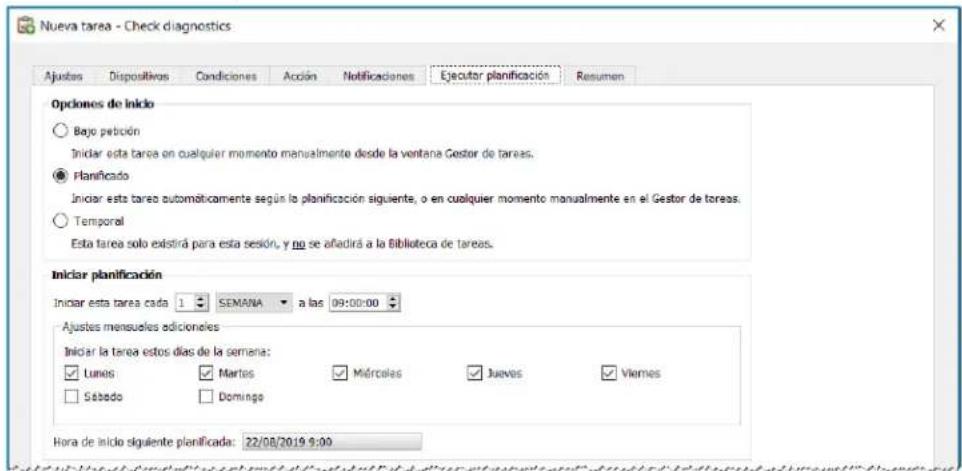Choose the Planificado radio option
Image resolution: width=962 pixels, height=471 pixels.
tap(60, 175)
